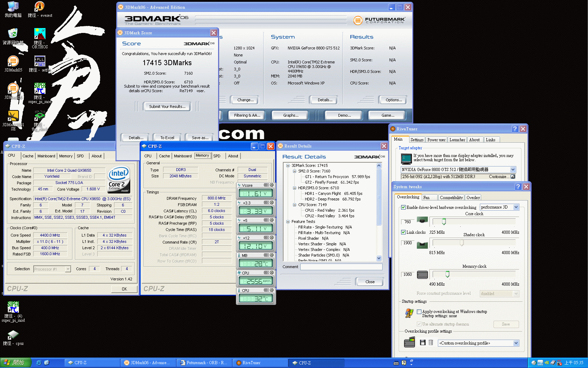The height and width of the screenshot is (368, 588).
Task: Click the Core clock value field 760
Action: coord(408,222)
